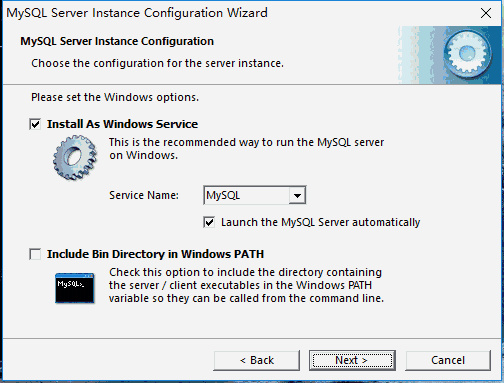This screenshot has width=504, height=383.
Task: Click 'This is the recommended way' description
Action: pyautogui.click(x=246, y=149)
